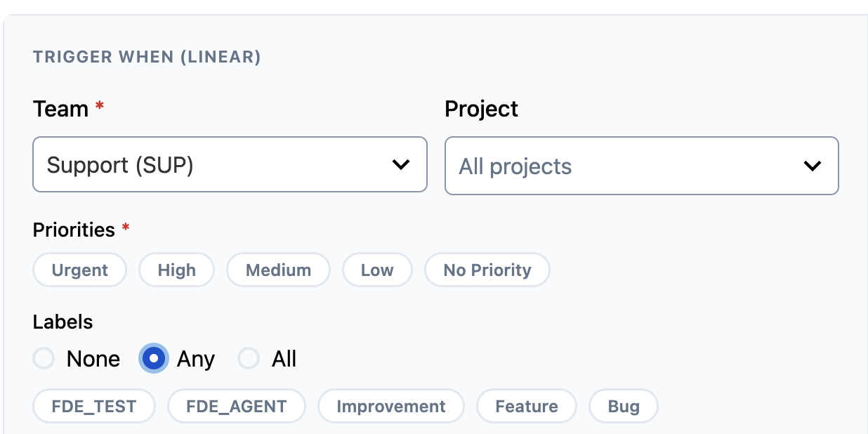This screenshot has height=434, width=868.
Task: Click the Project field label text
Action: pyautogui.click(x=482, y=109)
